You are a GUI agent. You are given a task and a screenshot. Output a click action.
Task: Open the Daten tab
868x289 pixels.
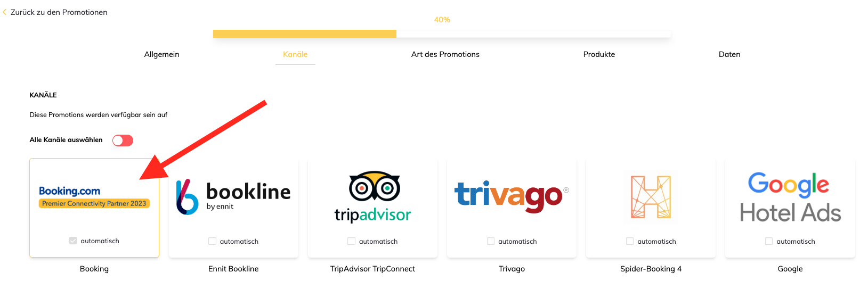729,54
